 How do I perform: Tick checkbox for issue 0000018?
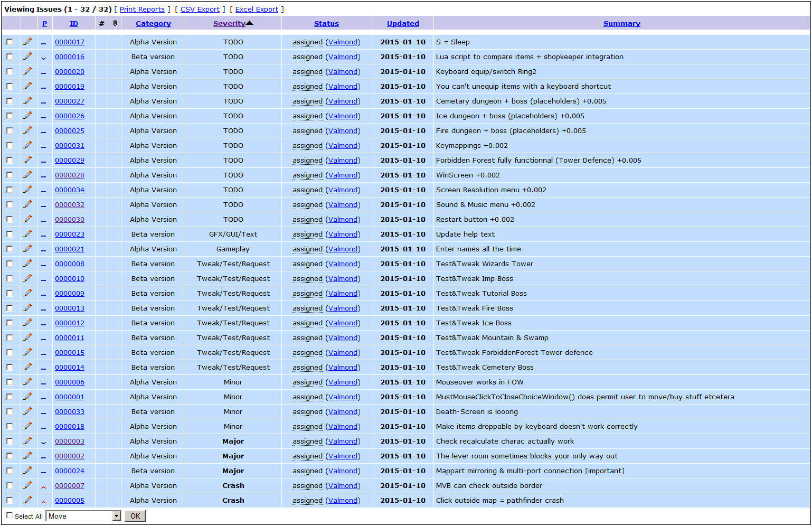click(10, 426)
